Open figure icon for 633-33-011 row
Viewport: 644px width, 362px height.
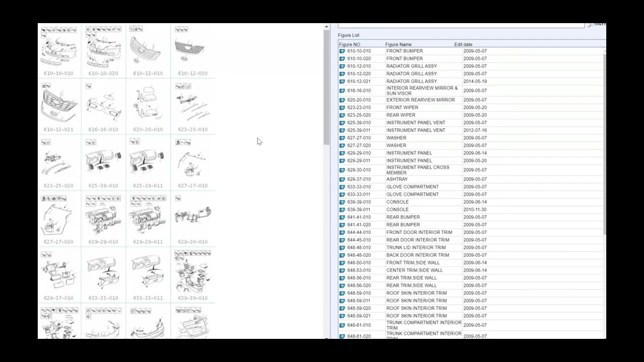[342, 195]
